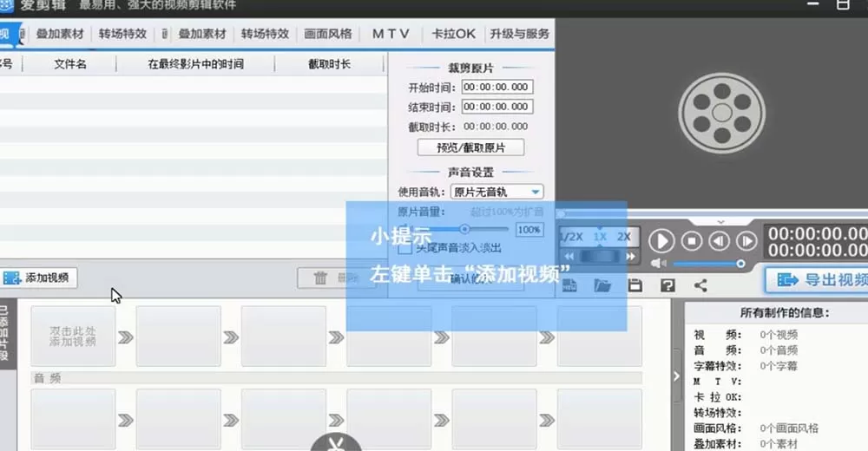
Task: Step forward one frame with the next-frame button
Action: pyautogui.click(x=746, y=241)
